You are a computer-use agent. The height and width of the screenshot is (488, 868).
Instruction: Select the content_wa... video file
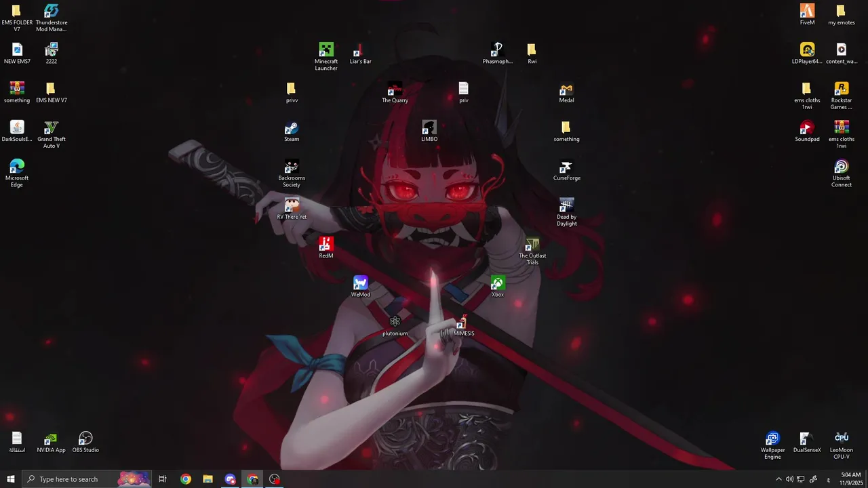click(841, 50)
